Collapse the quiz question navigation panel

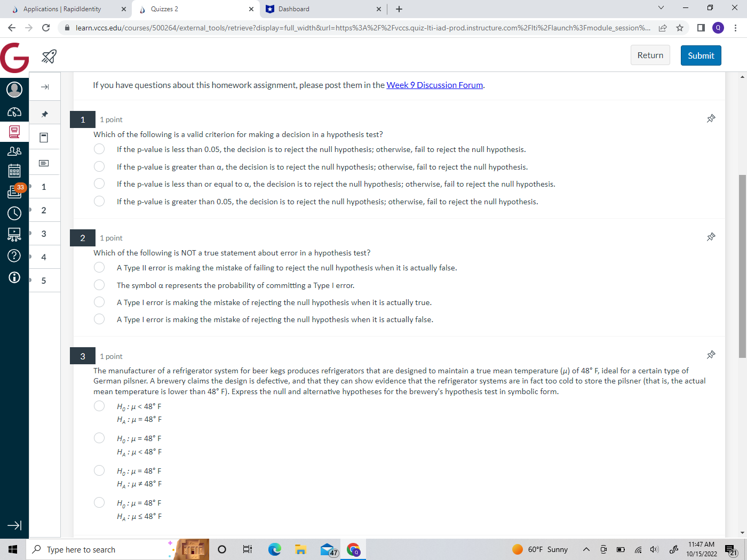[45, 86]
